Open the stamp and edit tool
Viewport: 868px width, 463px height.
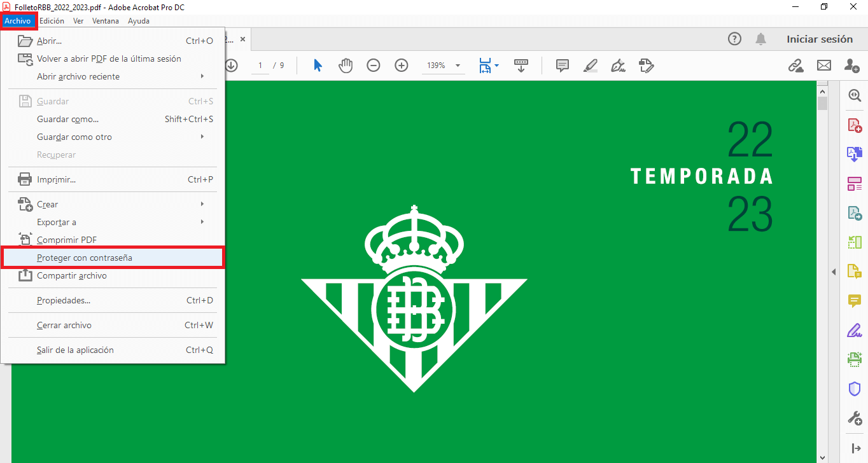[x=646, y=66]
